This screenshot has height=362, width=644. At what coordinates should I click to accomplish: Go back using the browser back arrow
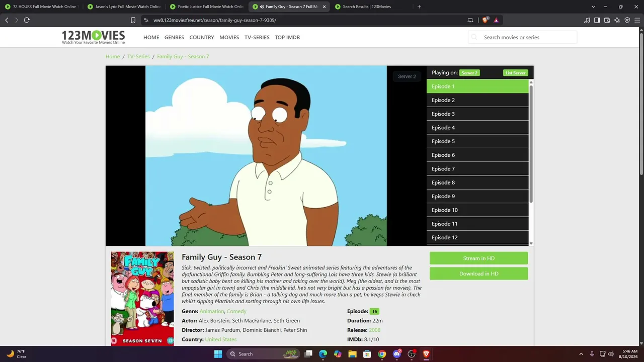7,20
